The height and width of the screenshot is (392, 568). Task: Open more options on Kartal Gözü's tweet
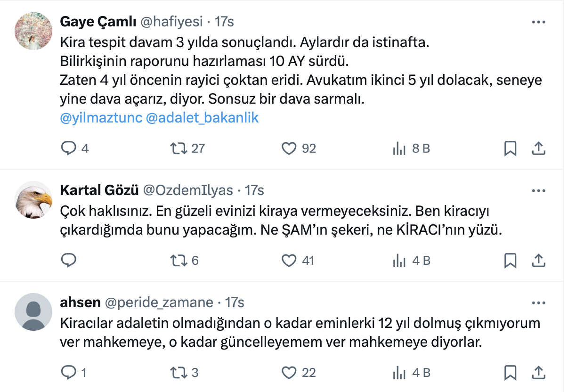pos(538,190)
